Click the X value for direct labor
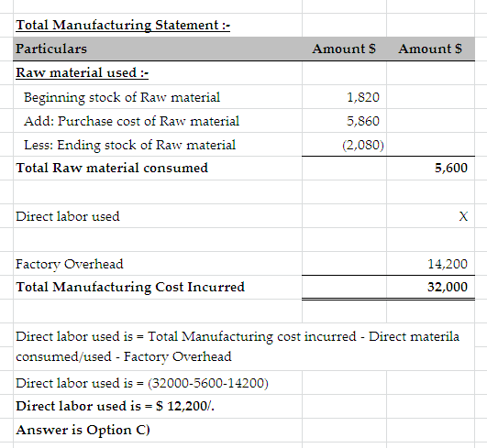487x448 pixels. (x=463, y=216)
